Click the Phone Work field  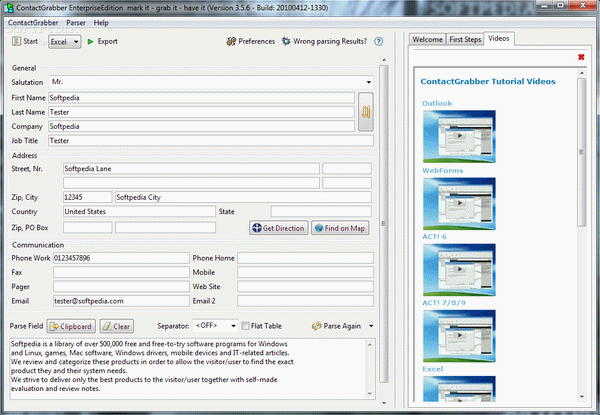(121, 258)
